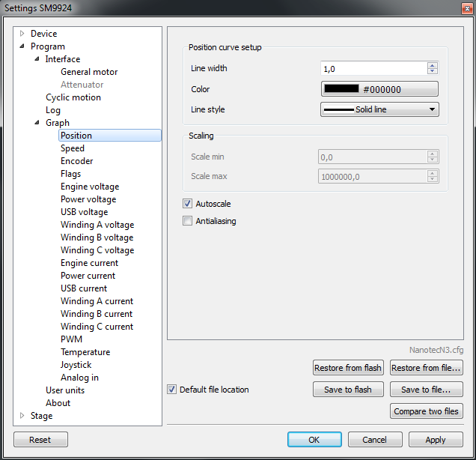476x460 pixels.
Task: Open the User units page
Action: point(65,390)
